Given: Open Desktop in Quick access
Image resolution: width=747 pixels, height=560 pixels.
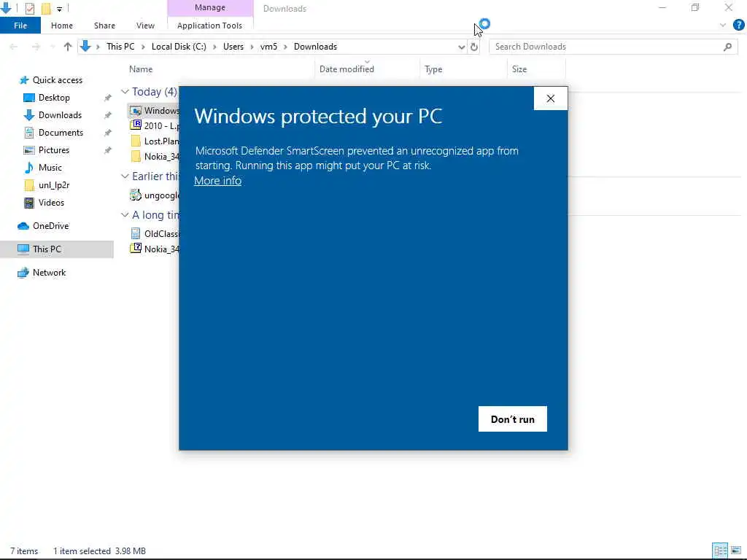Looking at the screenshot, I should pyautogui.click(x=54, y=98).
